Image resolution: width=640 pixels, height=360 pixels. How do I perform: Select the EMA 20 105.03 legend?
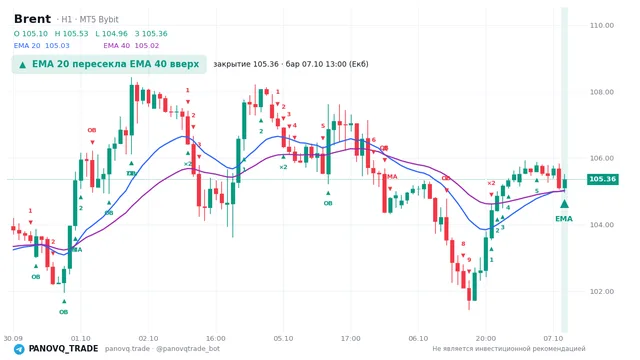[42, 45]
